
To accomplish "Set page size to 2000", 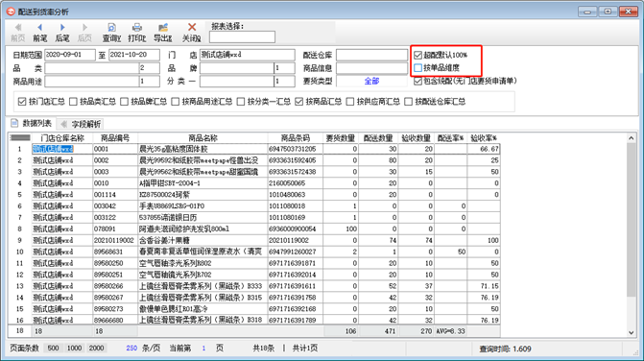I will [97, 349].
